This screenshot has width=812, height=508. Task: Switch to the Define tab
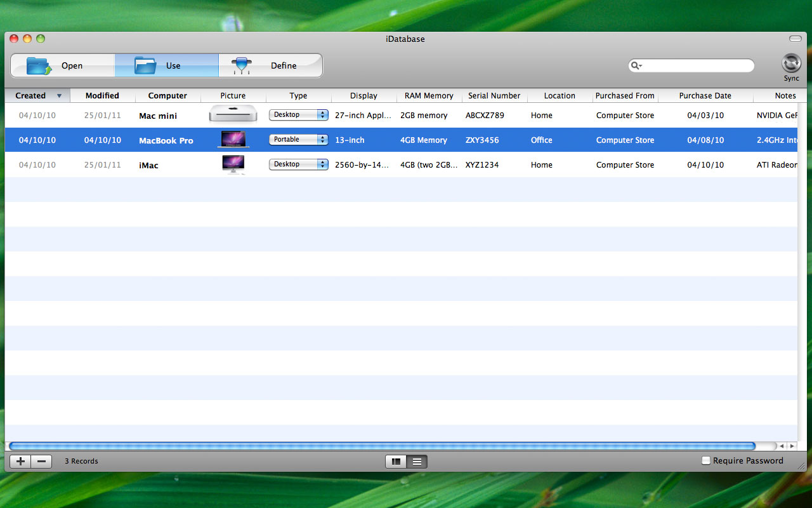[x=270, y=65]
